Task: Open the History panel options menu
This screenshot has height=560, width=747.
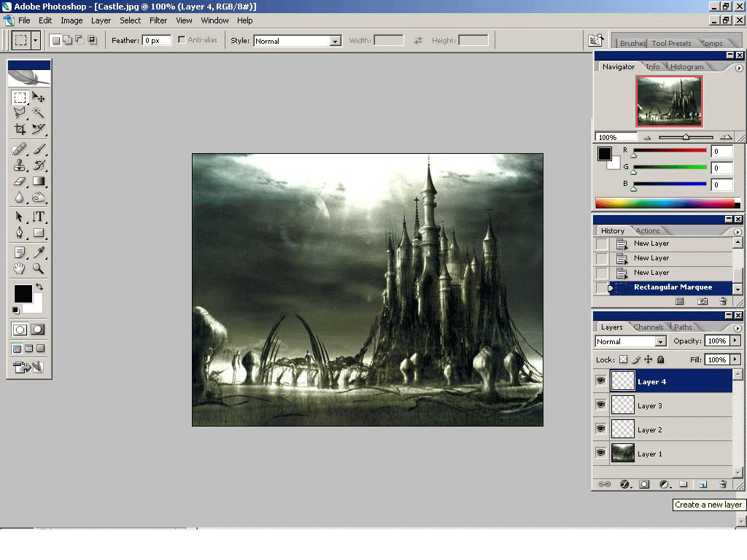Action: tap(738, 232)
